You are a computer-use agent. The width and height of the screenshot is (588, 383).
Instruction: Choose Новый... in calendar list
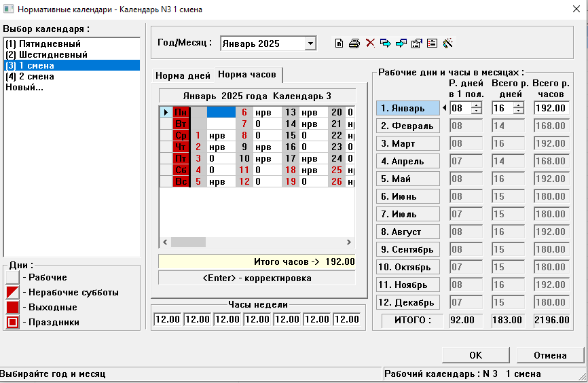click(x=71, y=87)
